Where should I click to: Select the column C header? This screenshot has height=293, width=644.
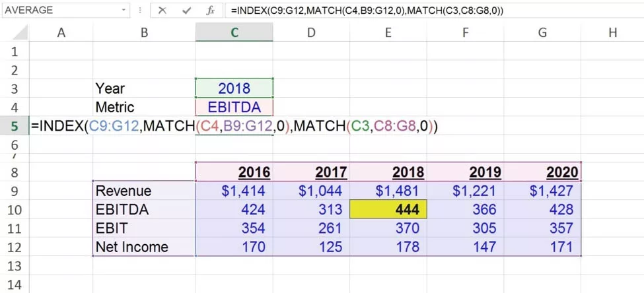coord(234,32)
